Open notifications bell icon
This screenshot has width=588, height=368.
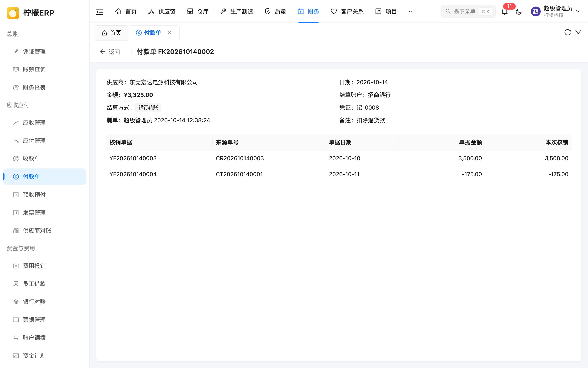(505, 11)
